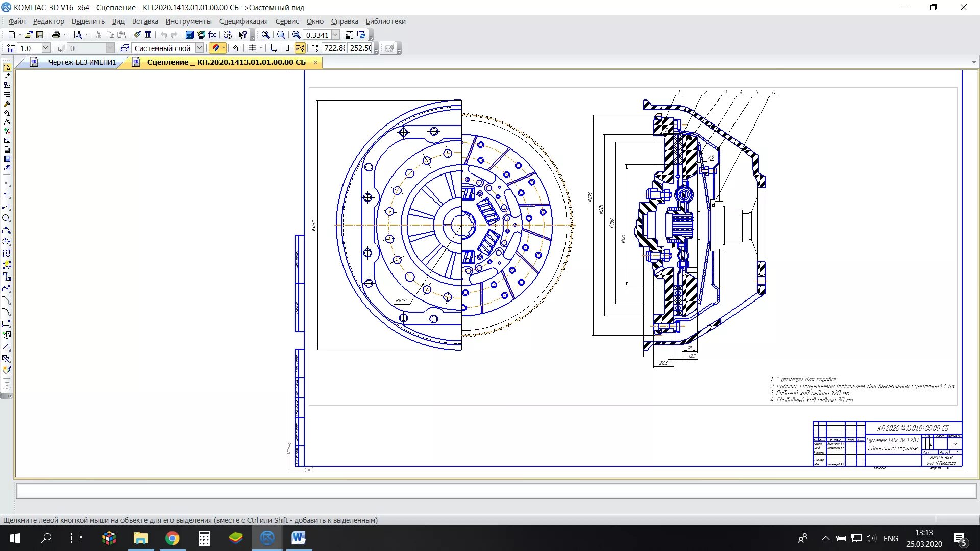Select the Arc drawing tool

[6, 230]
